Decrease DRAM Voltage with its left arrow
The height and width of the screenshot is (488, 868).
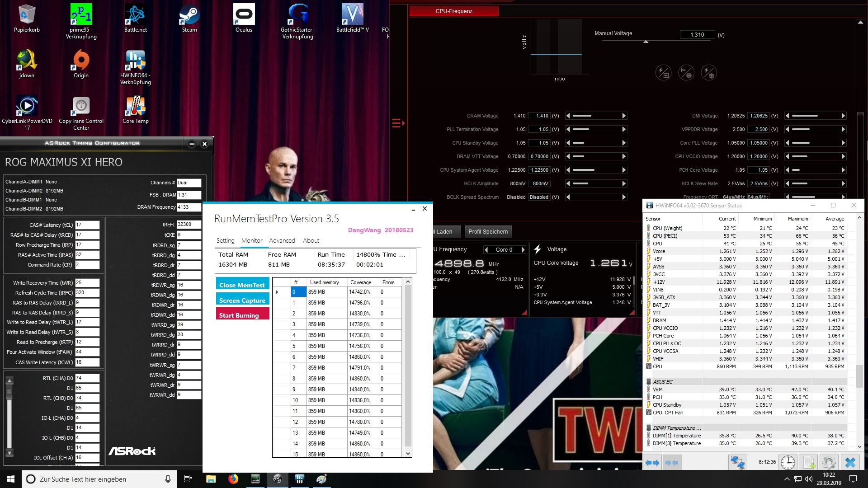coord(568,116)
